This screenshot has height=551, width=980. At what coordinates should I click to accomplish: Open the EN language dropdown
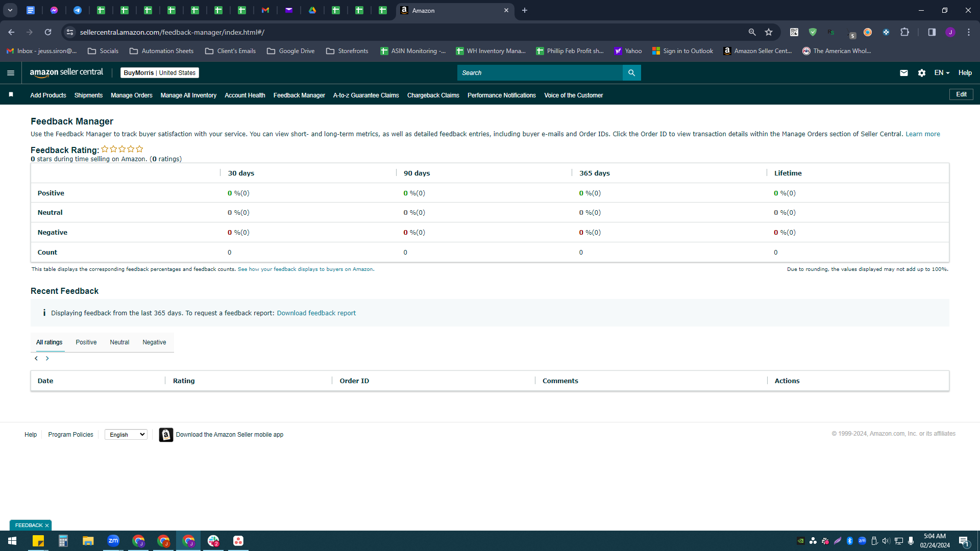(x=942, y=73)
